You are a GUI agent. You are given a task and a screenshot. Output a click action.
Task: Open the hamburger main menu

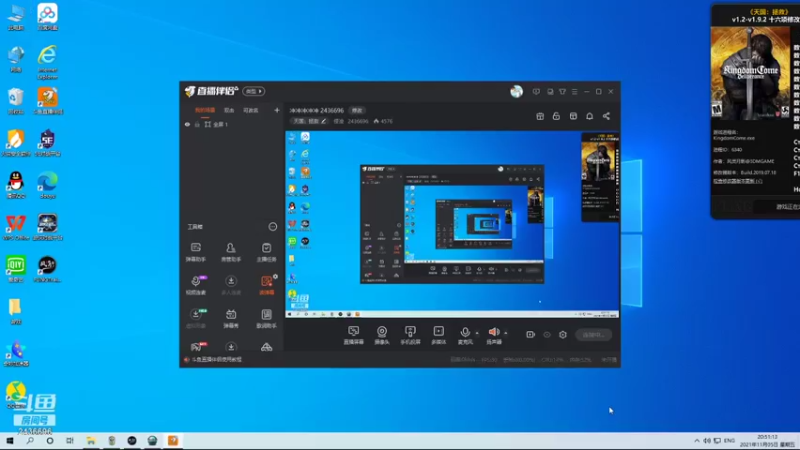tap(574, 92)
